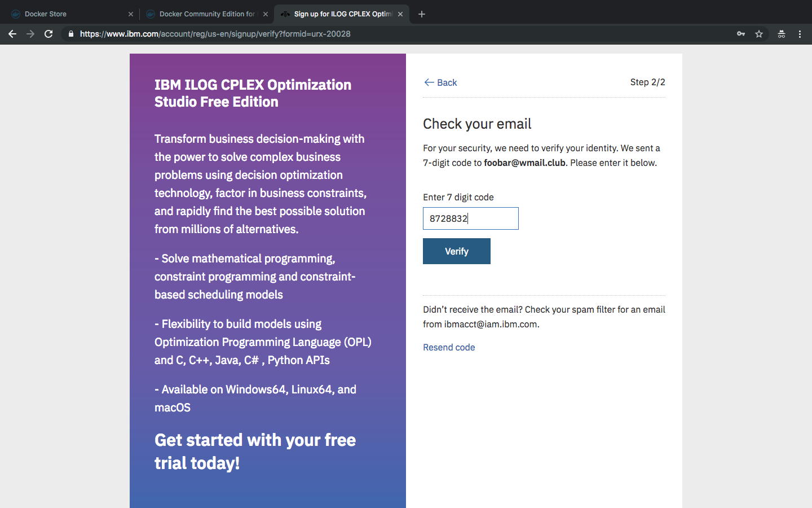The image size is (812, 508).
Task: Click the 'Available on Windows64, Linux64' bullet
Action: [255, 398]
